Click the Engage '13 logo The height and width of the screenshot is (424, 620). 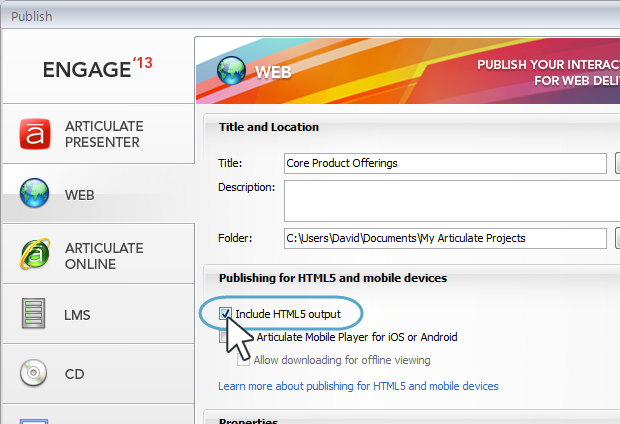(x=98, y=68)
